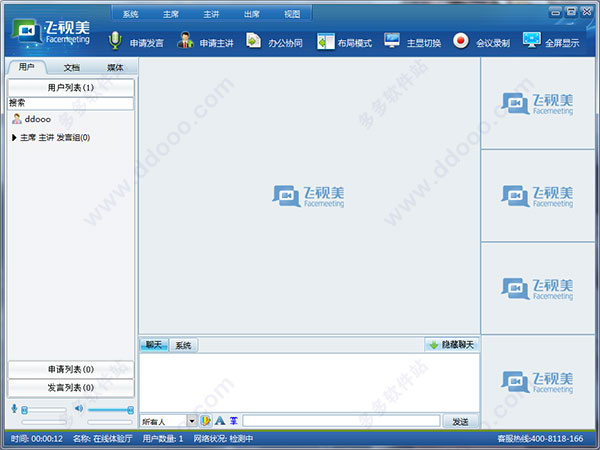Image resolution: width=600 pixels, height=450 pixels.
Task: Open the 出席 menu
Action: [252, 14]
